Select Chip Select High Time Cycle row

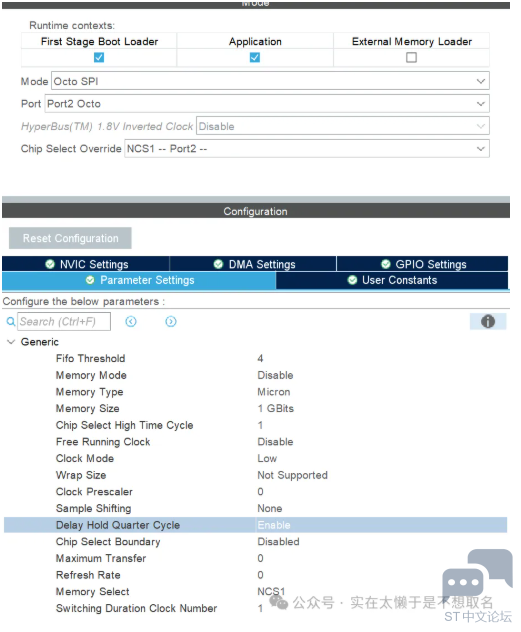[255, 425]
